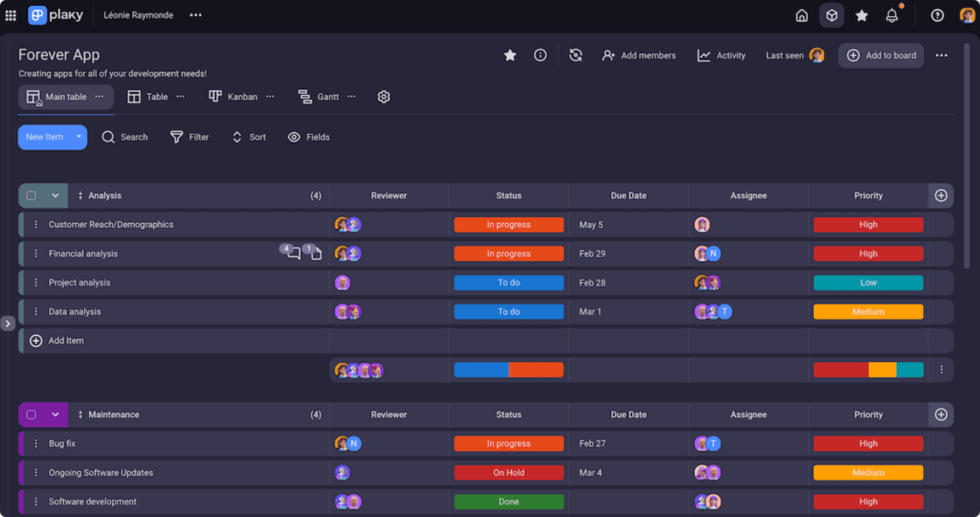The width and height of the screenshot is (980, 517).
Task: Open the home icon in top bar
Action: [802, 15]
